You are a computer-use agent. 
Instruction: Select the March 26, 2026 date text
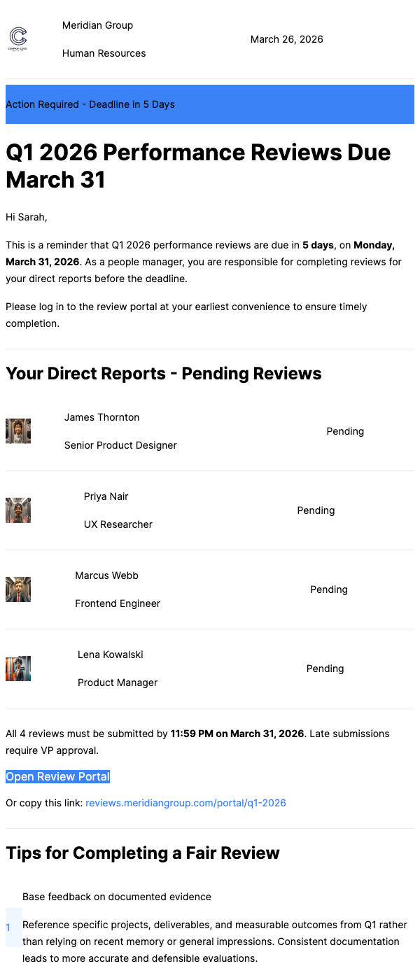pyautogui.click(x=286, y=39)
